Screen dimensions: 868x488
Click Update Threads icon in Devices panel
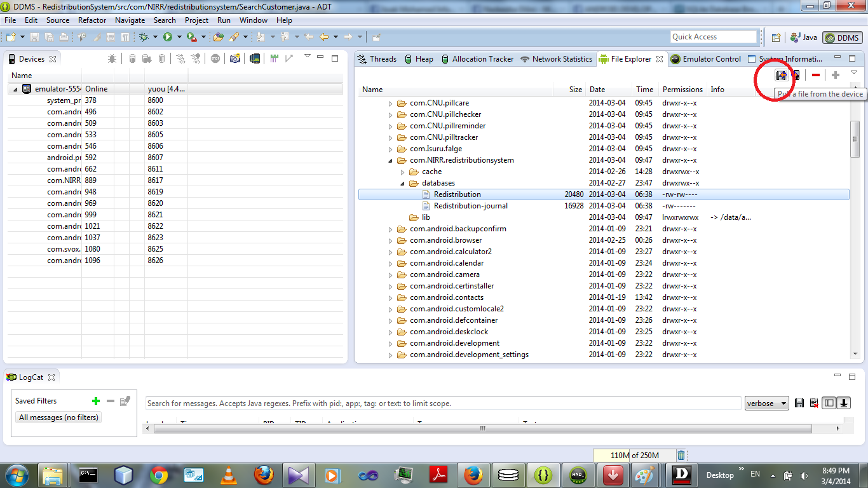coord(180,58)
